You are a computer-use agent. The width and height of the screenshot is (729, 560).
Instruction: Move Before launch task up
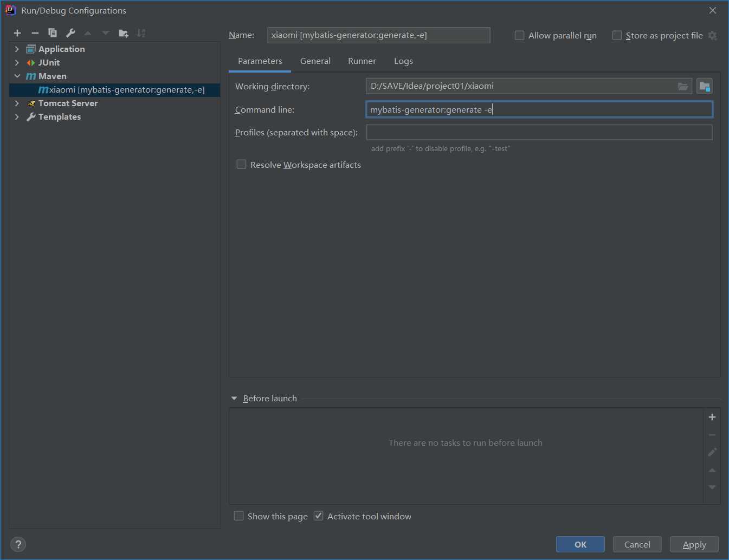[712, 470]
